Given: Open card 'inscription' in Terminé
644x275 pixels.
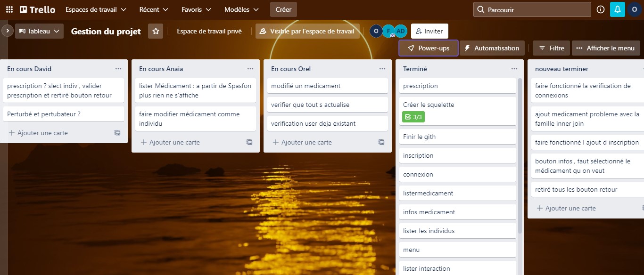Looking at the screenshot, I should pos(458,155).
